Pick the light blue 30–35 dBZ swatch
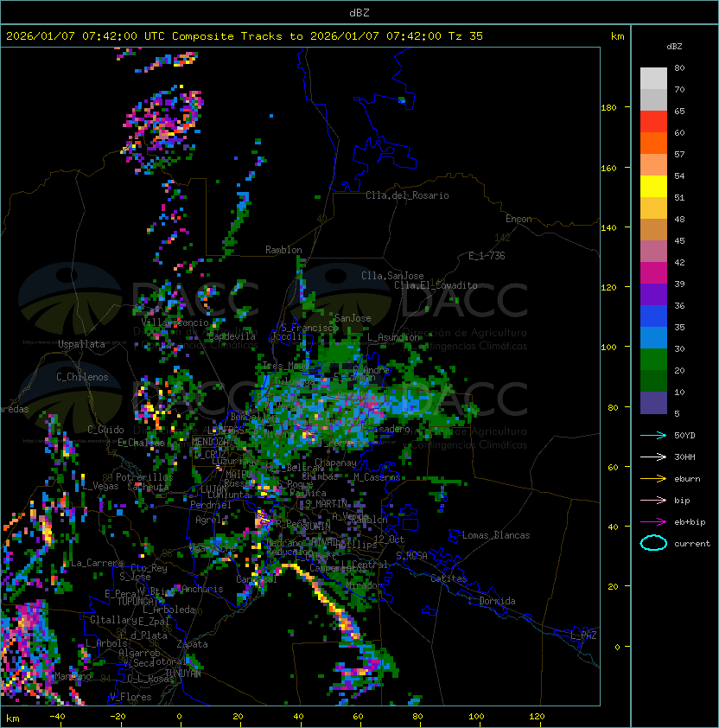This screenshot has height=728, width=719. click(x=653, y=337)
